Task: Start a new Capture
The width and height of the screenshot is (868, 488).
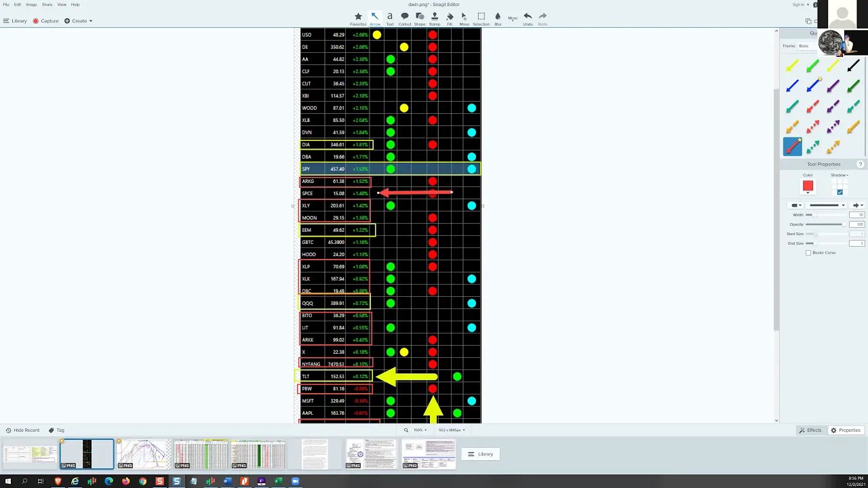Action: pos(46,21)
